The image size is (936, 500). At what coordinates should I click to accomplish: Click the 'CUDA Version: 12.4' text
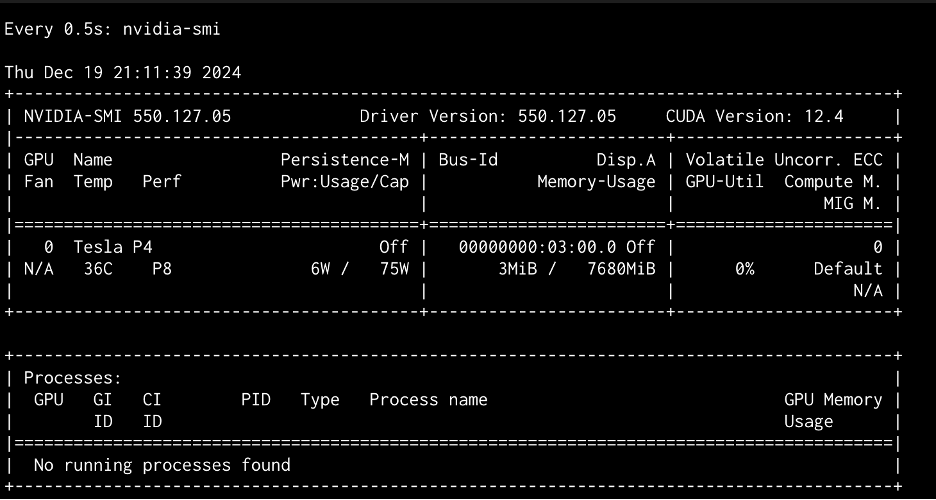[755, 116]
